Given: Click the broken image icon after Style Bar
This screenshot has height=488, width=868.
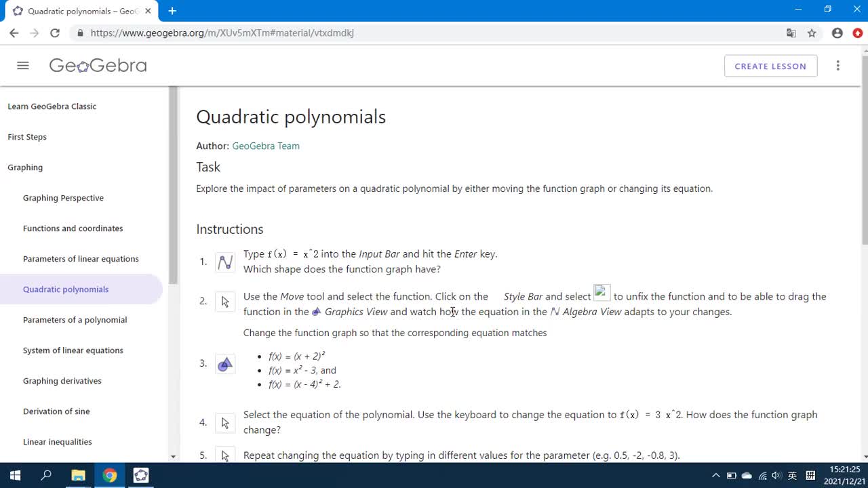Looking at the screenshot, I should click(602, 293).
